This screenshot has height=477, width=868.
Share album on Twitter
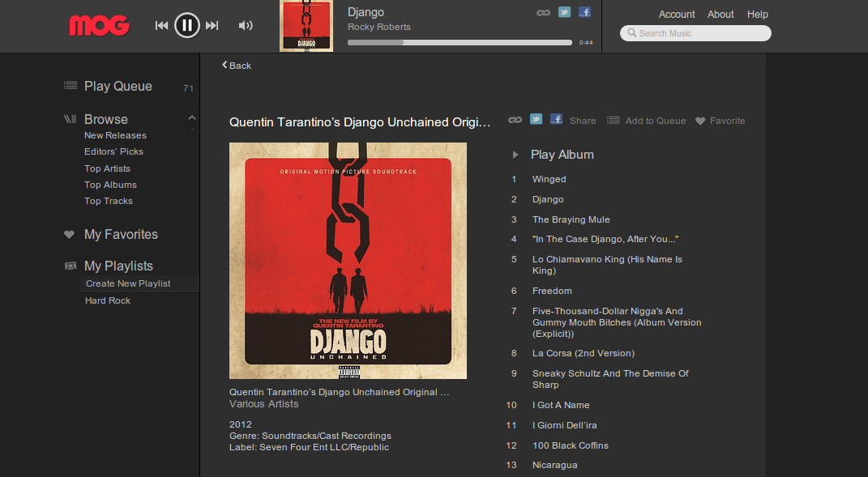pyautogui.click(x=536, y=119)
